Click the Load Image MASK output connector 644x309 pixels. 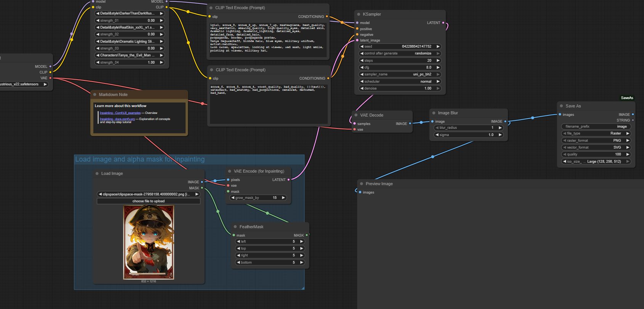(x=202, y=188)
